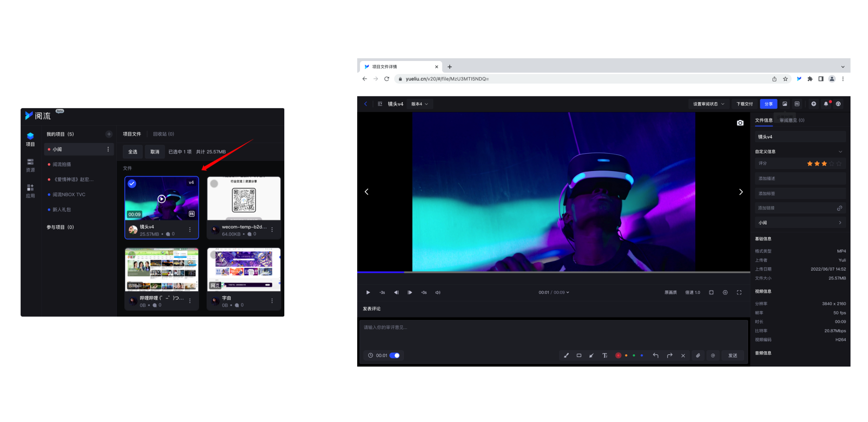
Task: Toggle the fit-to-screen frame icon
Action: [711, 293]
